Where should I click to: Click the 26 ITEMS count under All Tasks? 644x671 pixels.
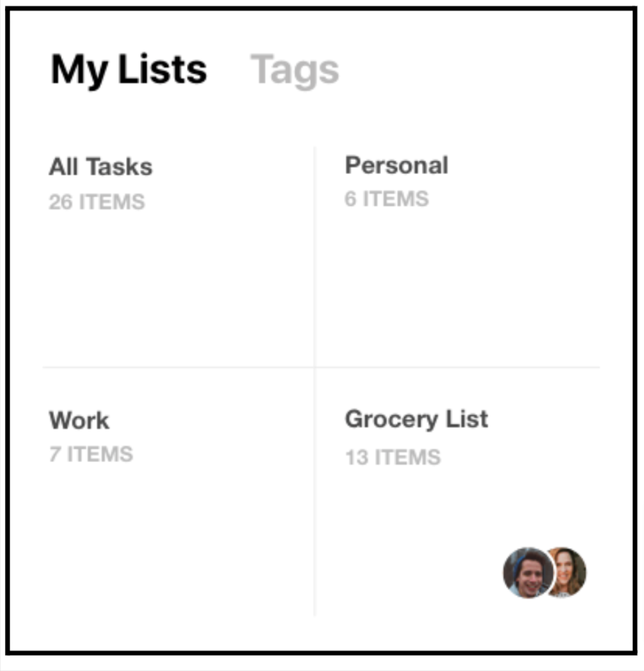98,201
